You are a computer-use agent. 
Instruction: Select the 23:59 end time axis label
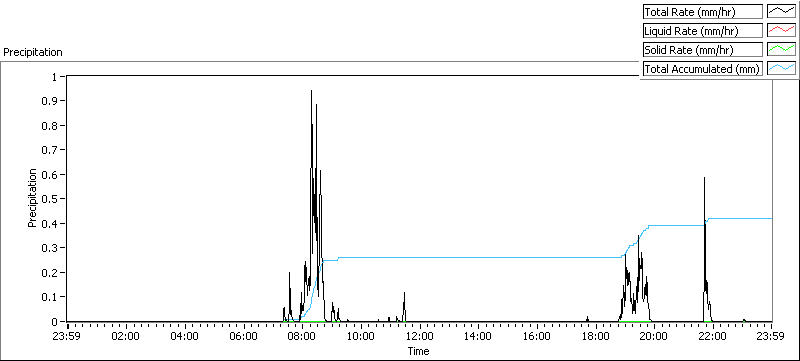coord(771,337)
